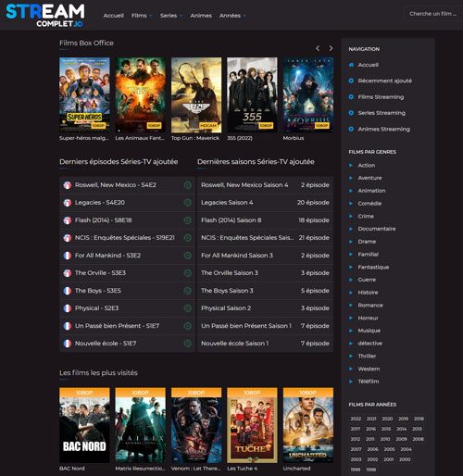The image size is (463, 476).
Task: Open Super-héros malgré lui poster
Action: tap(84, 95)
